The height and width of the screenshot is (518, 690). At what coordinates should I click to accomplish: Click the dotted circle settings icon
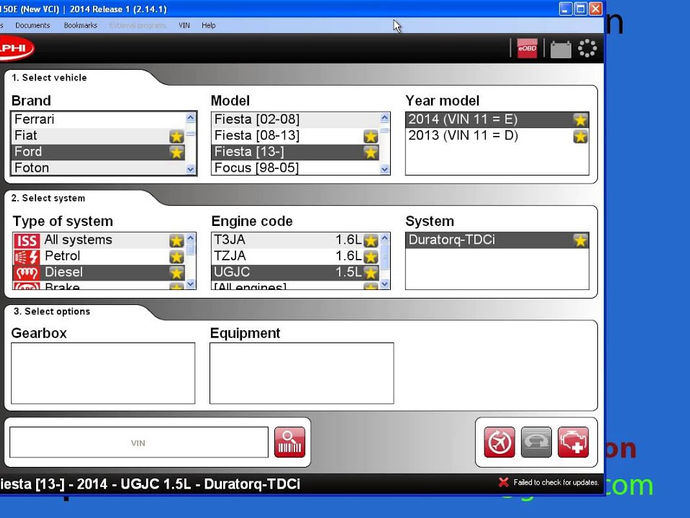coord(587,48)
